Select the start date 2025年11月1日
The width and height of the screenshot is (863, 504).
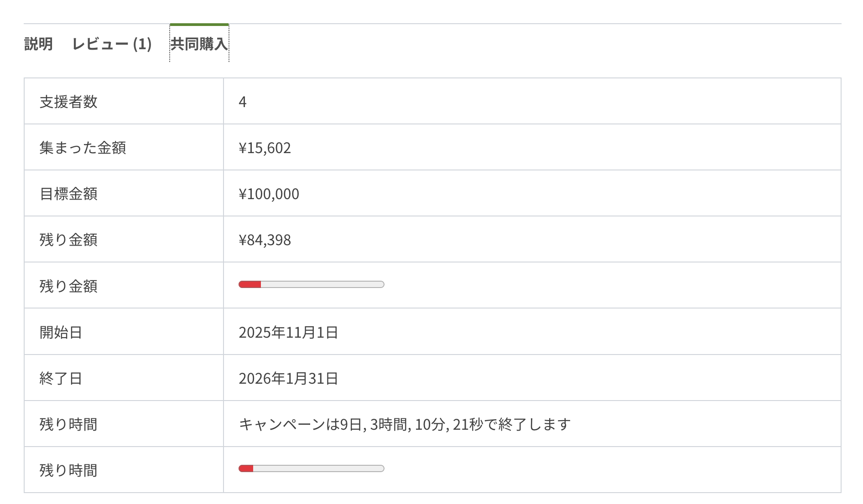click(288, 332)
